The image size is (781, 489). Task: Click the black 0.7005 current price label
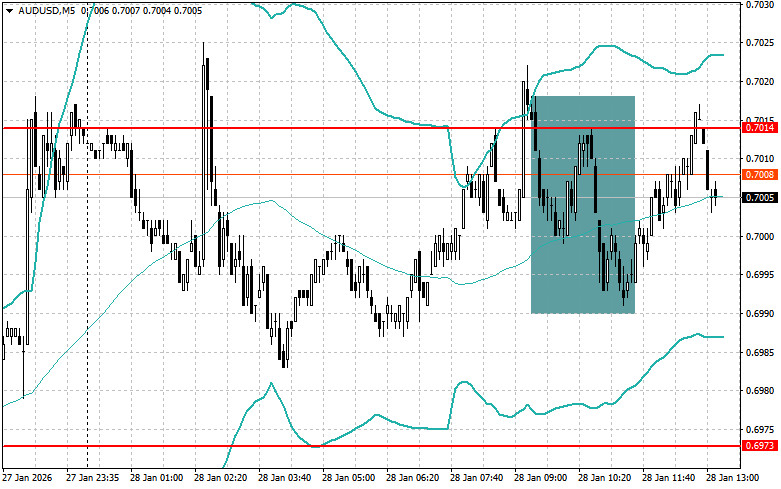[x=760, y=198]
